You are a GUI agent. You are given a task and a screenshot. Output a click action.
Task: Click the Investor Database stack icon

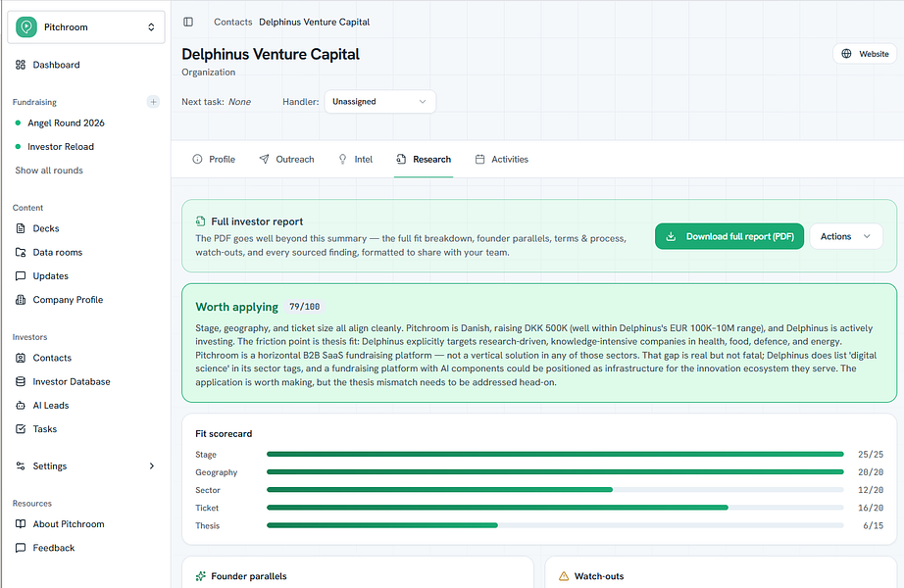(x=21, y=381)
